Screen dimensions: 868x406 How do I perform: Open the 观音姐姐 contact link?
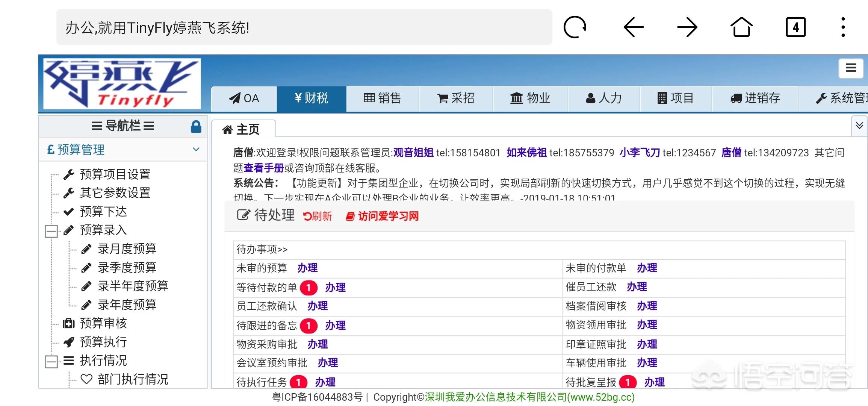pos(413,153)
